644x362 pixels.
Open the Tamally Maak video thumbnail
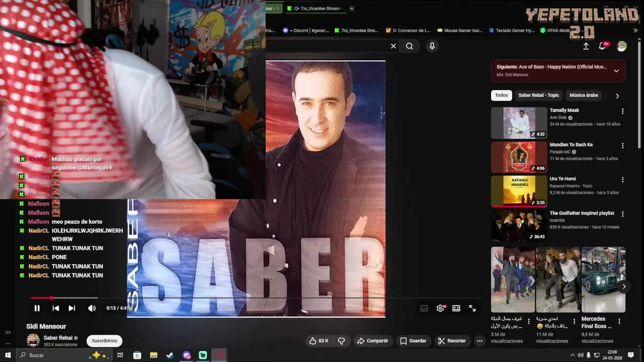(x=519, y=123)
